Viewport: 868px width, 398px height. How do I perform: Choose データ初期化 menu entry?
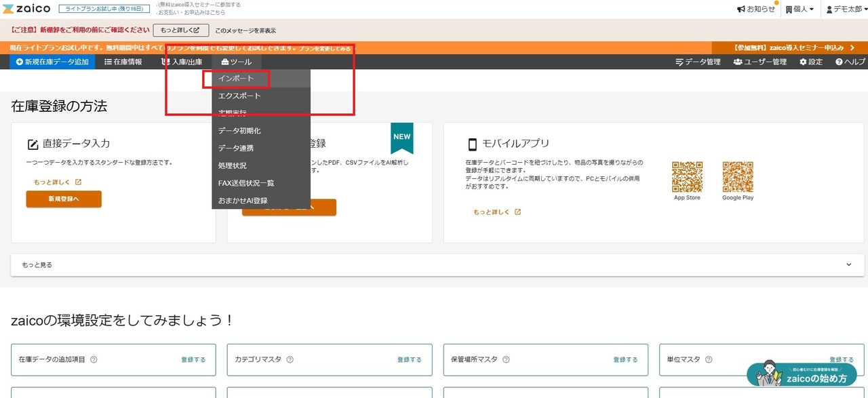[239, 131]
